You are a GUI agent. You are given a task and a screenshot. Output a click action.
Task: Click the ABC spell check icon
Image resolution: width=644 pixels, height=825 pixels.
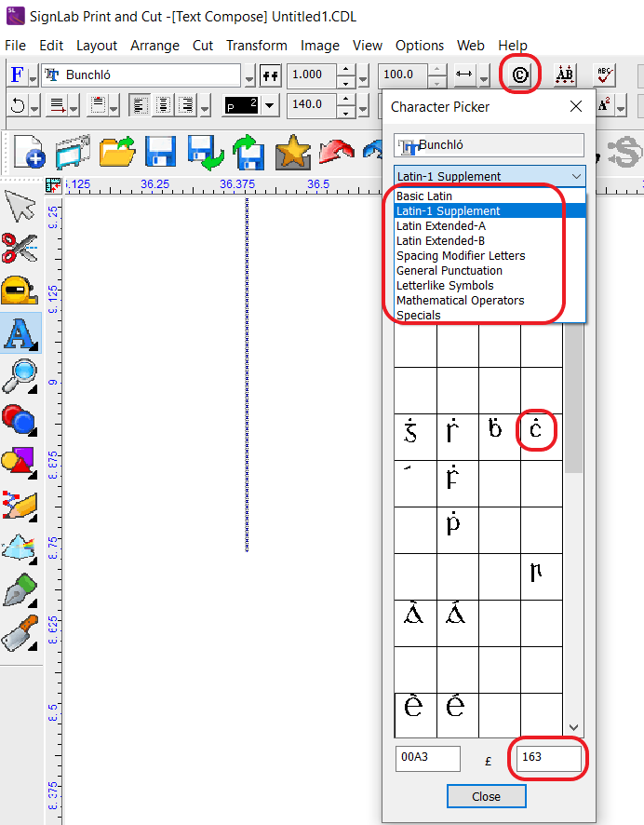pos(604,74)
